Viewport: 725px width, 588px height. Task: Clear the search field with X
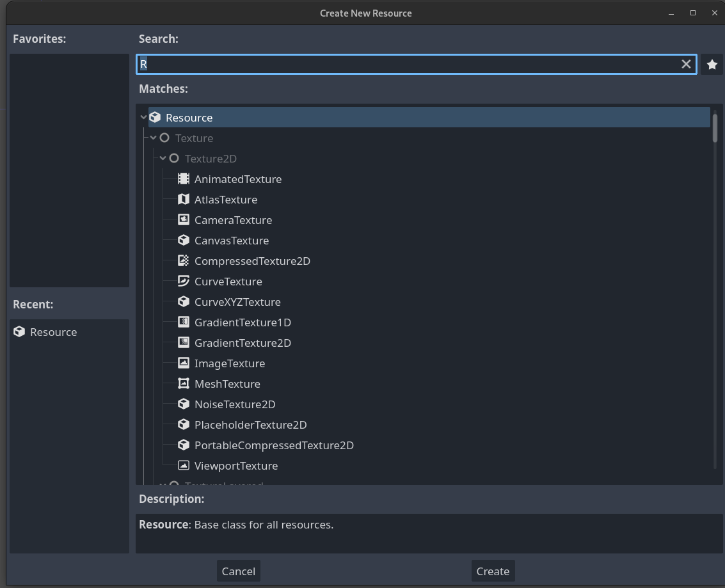[x=686, y=64]
